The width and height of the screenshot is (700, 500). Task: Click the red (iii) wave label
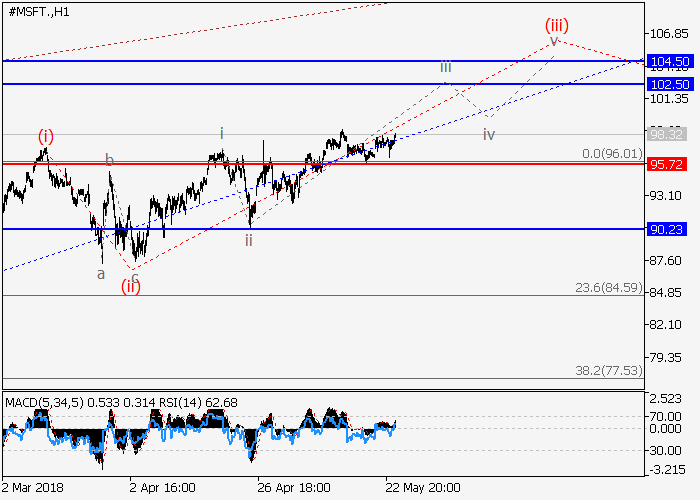click(556, 24)
